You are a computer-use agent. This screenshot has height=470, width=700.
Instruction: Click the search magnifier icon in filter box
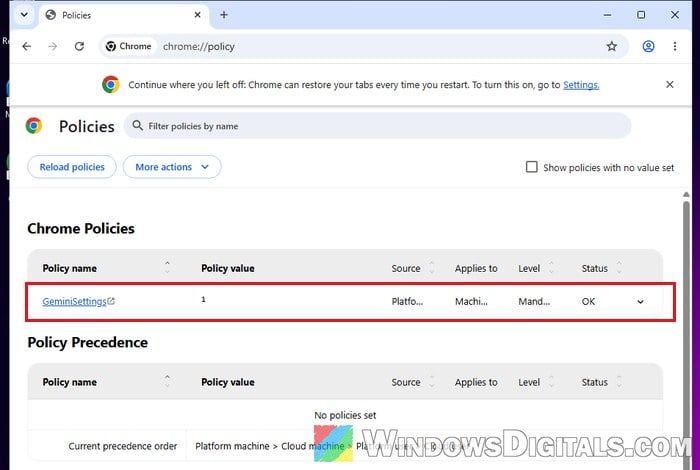click(x=138, y=125)
